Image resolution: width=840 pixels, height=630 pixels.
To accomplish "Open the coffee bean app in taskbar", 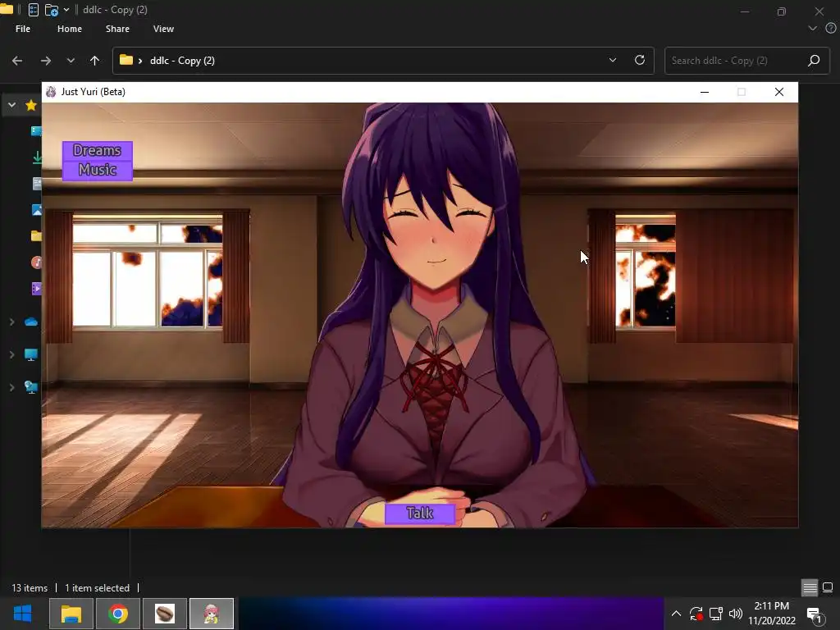I will [x=165, y=614].
